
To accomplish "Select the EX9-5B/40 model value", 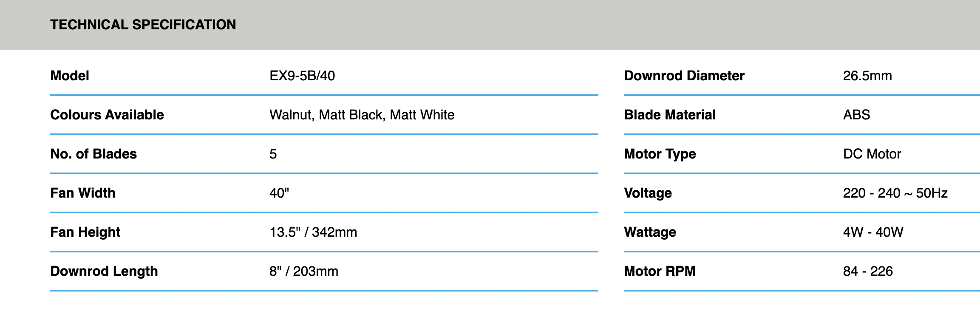I will click(302, 76).
